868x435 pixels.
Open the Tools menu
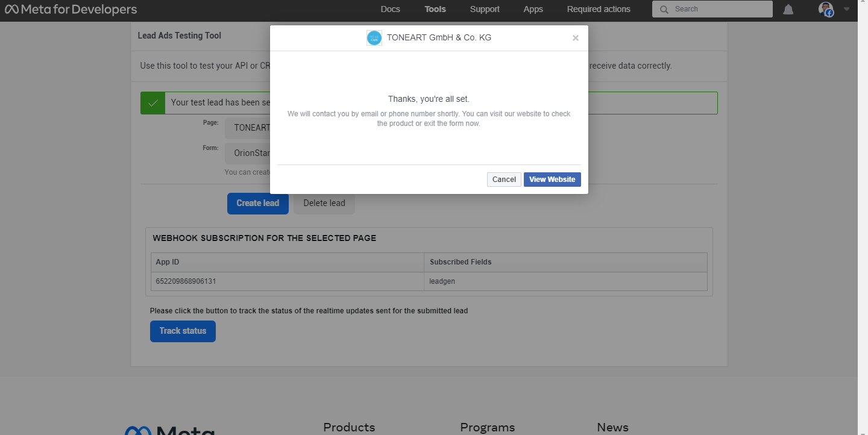click(x=435, y=9)
